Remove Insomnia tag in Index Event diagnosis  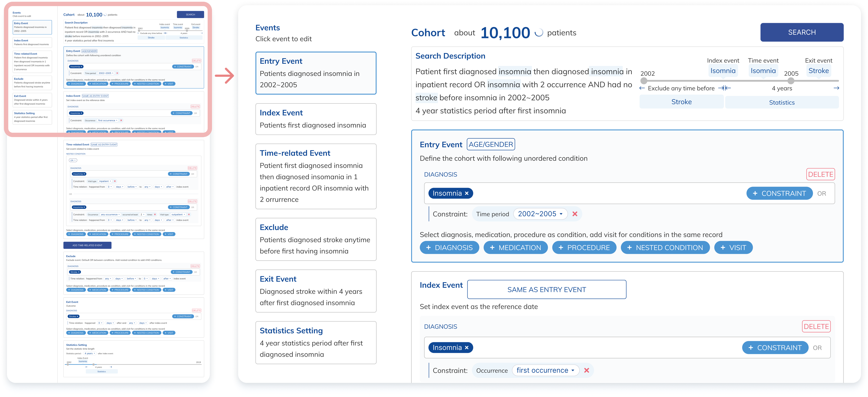467,347
